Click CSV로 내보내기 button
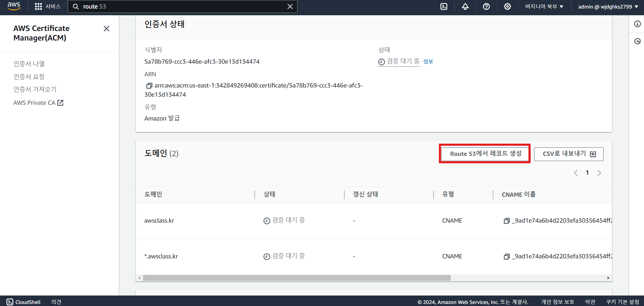This screenshot has width=644, height=306. [568, 154]
